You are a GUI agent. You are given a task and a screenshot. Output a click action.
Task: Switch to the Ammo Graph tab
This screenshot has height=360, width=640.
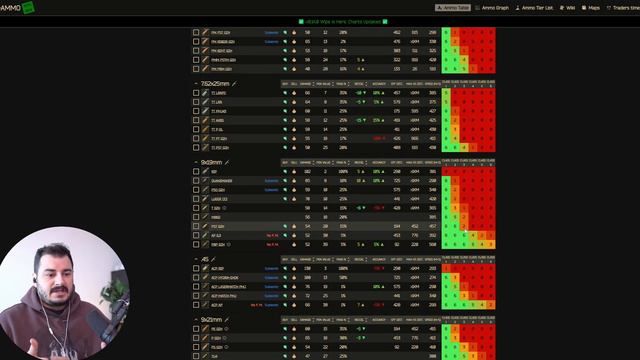[x=491, y=8]
